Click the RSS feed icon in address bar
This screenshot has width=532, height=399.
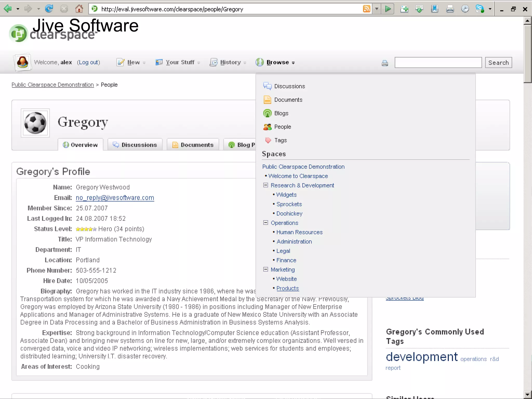(367, 9)
